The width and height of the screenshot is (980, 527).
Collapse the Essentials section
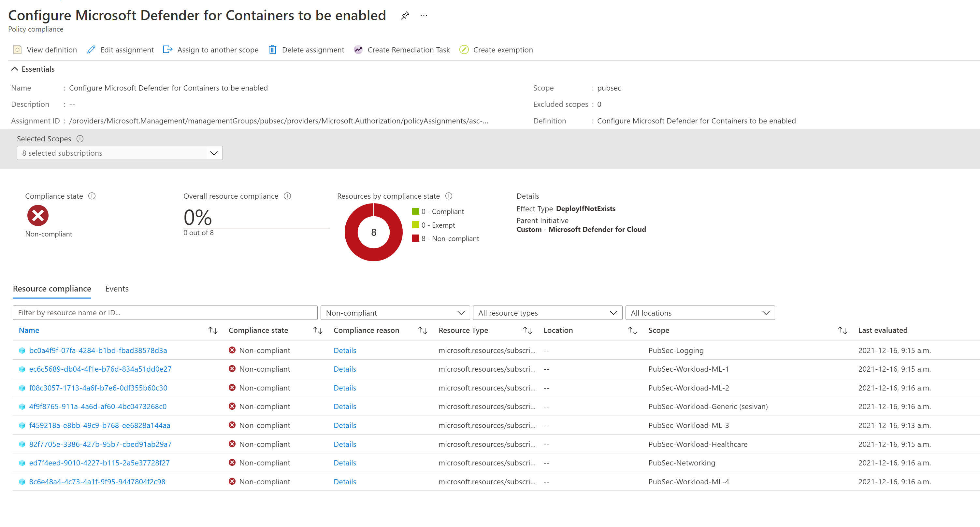15,69
